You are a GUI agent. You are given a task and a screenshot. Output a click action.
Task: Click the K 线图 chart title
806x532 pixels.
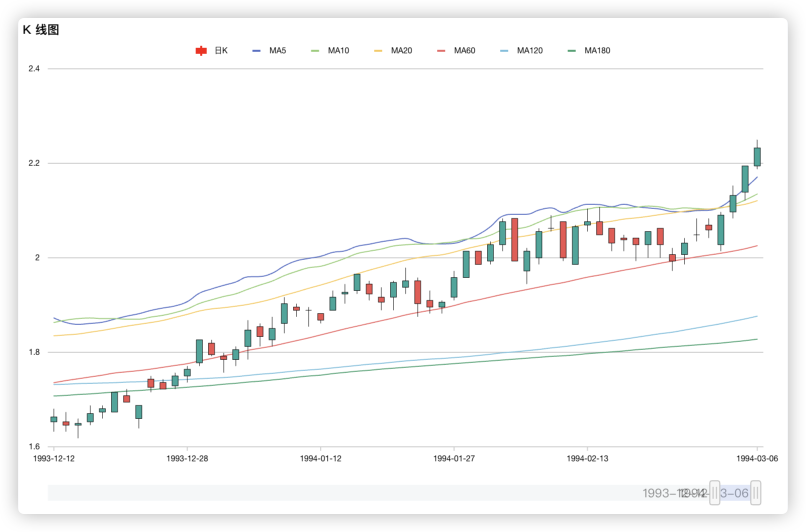pyautogui.click(x=41, y=29)
